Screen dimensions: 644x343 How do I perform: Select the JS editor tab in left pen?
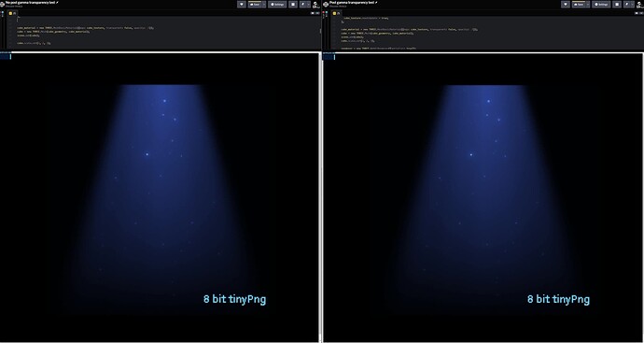(x=13, y=13)
